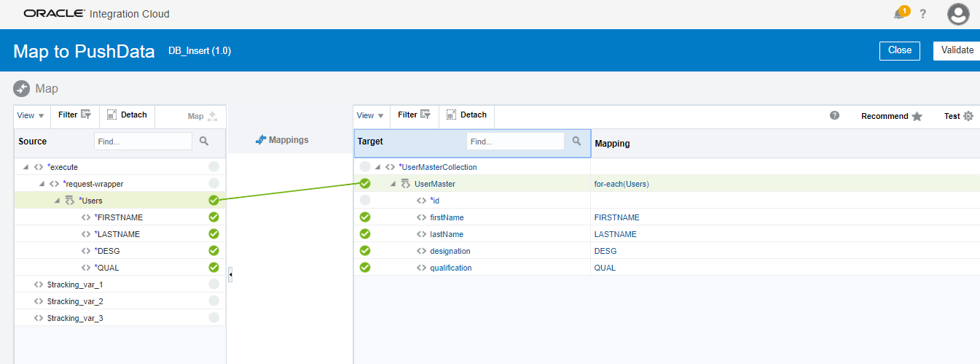Click the green mapped check for DESG
Image resolution: width=980 pixels, height=364 pixels.
click(x=213, y=251)
